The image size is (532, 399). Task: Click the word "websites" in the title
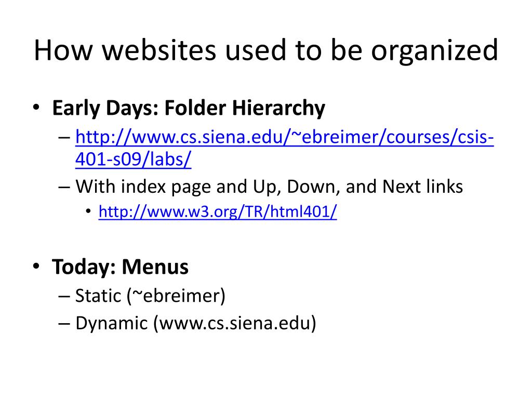[x=159, y=50]
